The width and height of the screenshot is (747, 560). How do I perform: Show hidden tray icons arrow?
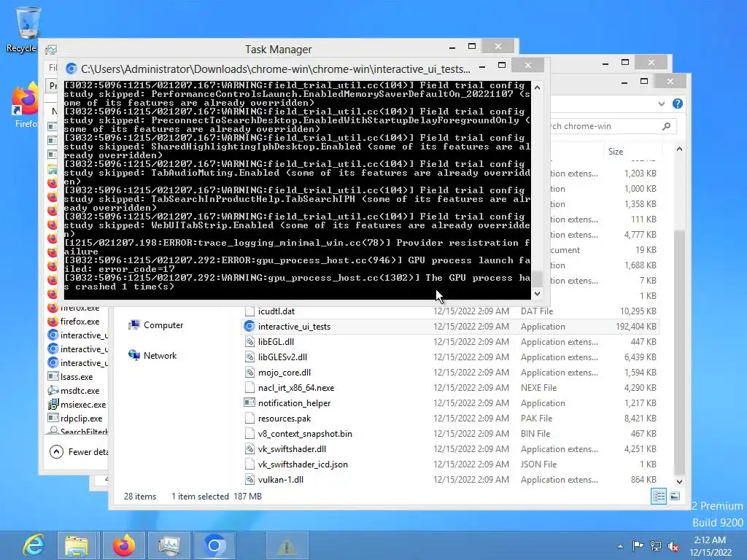620,546
